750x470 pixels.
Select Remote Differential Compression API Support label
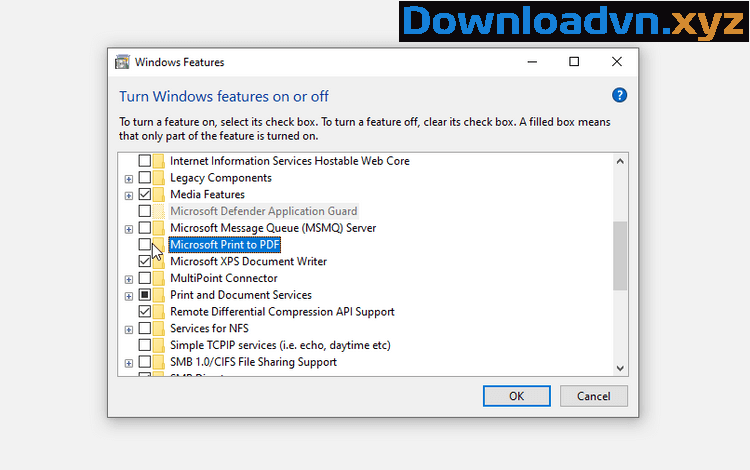tap(282, 312)
